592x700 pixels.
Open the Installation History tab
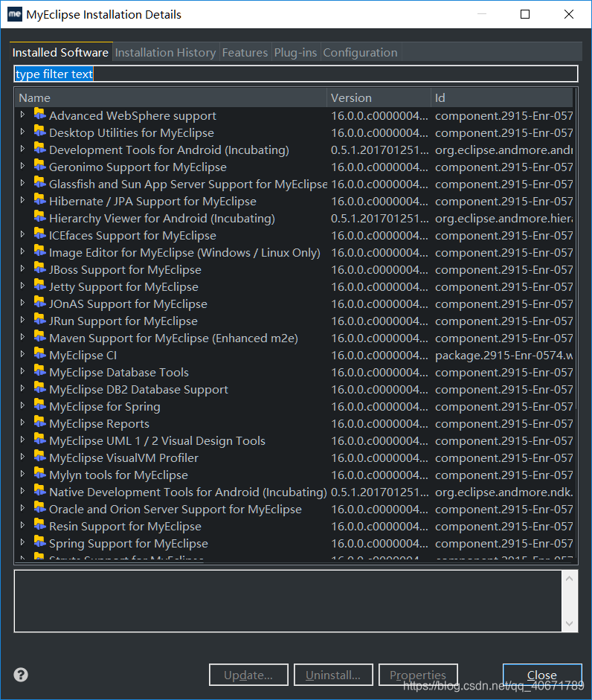(166, 52)
